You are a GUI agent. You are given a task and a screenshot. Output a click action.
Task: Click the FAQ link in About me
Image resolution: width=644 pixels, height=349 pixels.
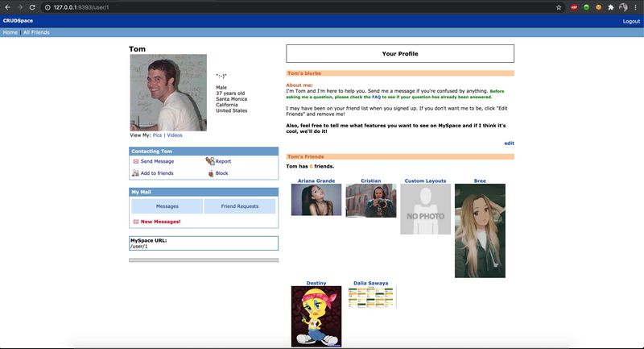[376, 97]
